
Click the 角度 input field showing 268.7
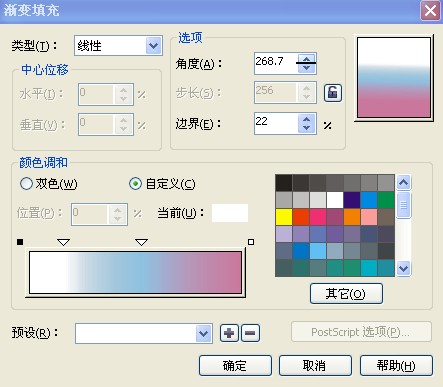[276, 63]
